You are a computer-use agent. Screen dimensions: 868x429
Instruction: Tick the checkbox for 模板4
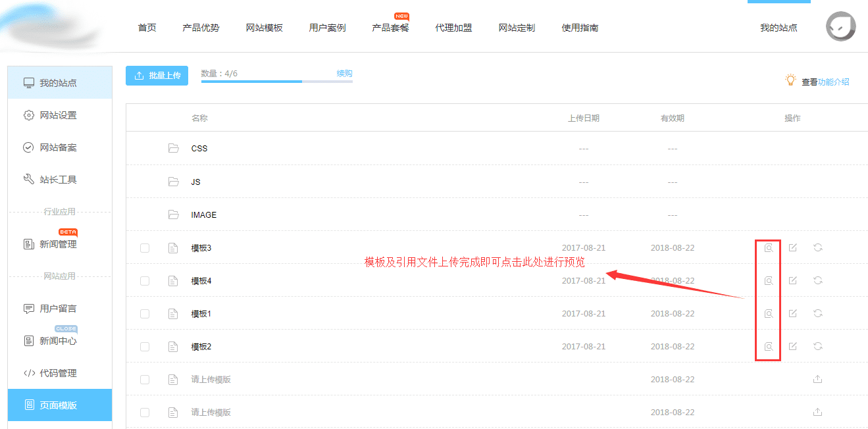click(x=145, y=281)
